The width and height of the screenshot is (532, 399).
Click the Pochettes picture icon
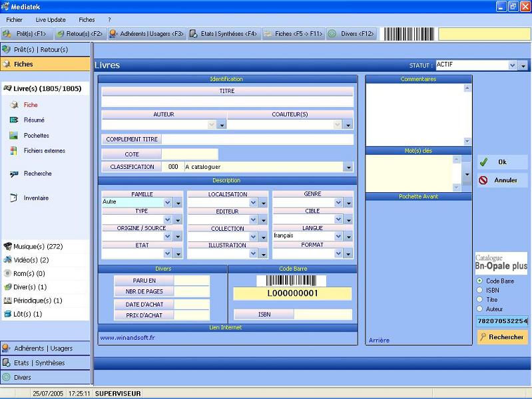click(x=13, y=135)
